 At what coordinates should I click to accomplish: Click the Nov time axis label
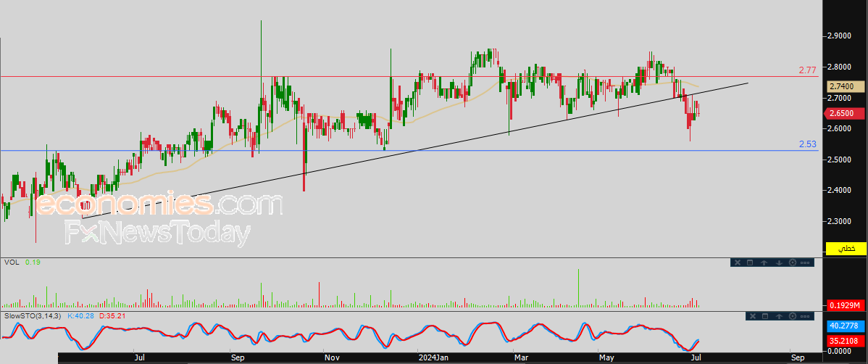coord(332,358)
